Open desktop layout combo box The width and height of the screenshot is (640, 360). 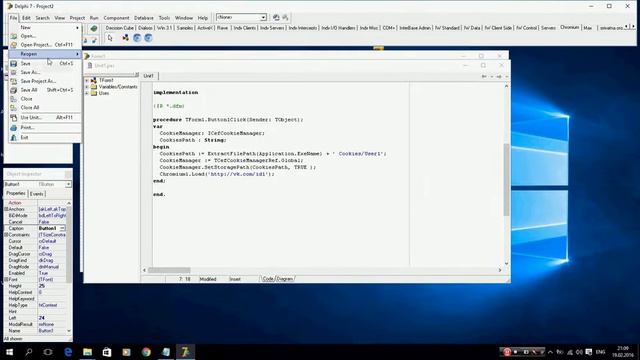tap(242, 17)
